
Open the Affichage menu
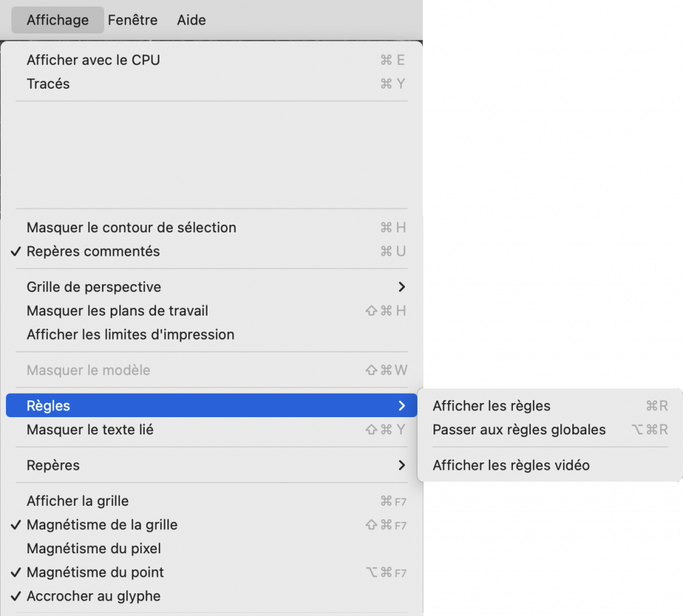(x=57, y=20)
